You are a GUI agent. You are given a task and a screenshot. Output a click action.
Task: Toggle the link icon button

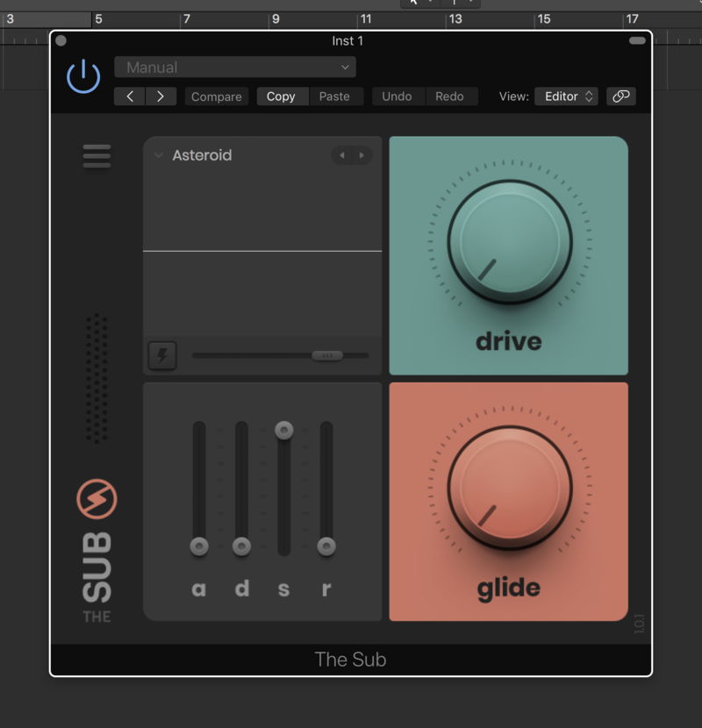[621, 96]
